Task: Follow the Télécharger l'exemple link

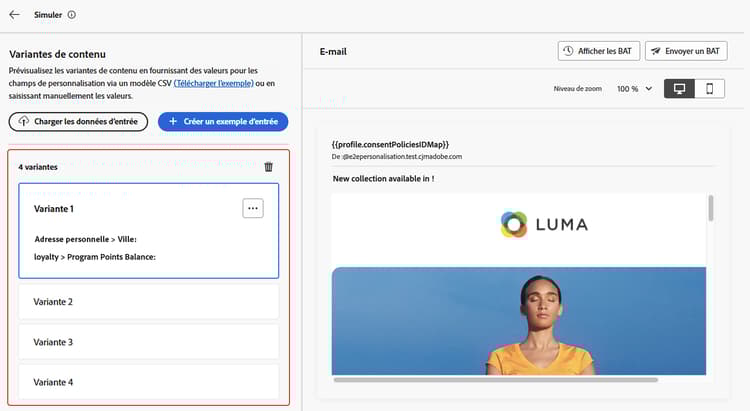Action: (x=213, y=83)
